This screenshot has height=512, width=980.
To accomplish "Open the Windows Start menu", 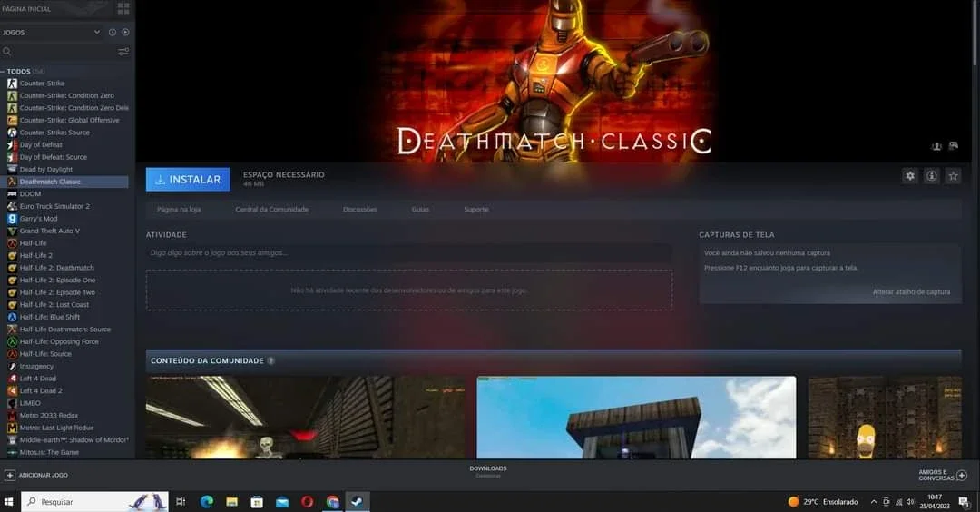I will click(9, 501).
